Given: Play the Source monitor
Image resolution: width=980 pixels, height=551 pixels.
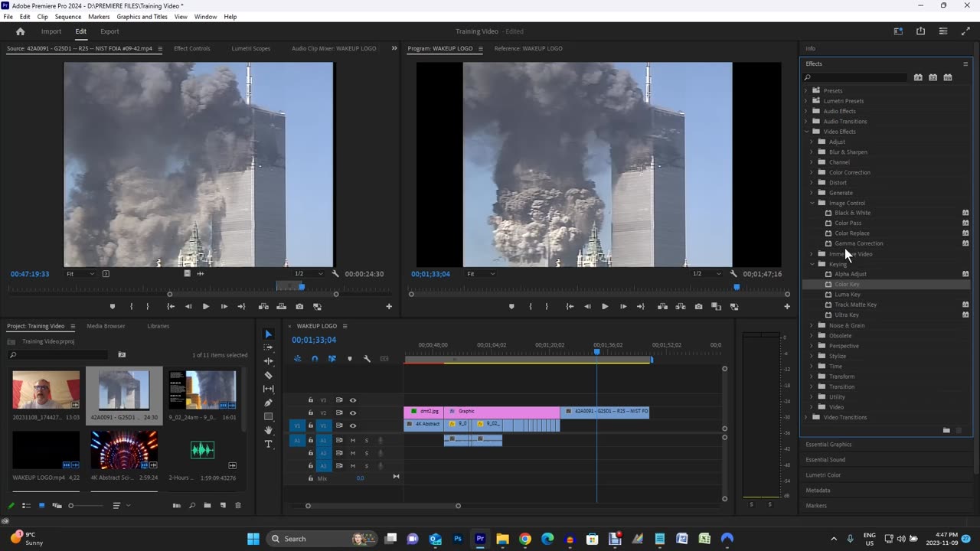Looking at the screenshot, I should click(205, 306).
